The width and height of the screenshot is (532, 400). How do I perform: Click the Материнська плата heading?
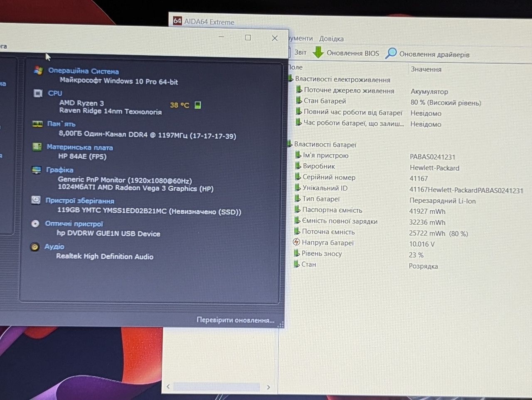[x=80, y=147]
